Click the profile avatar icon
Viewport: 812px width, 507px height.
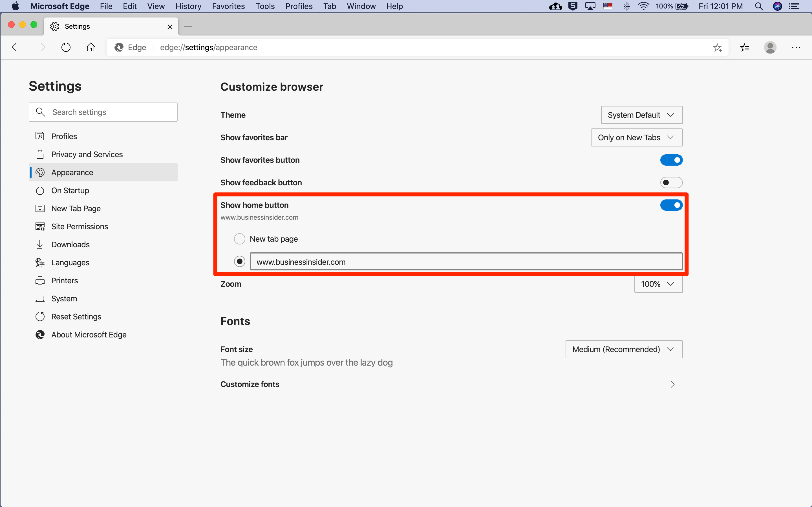(770, 47)
